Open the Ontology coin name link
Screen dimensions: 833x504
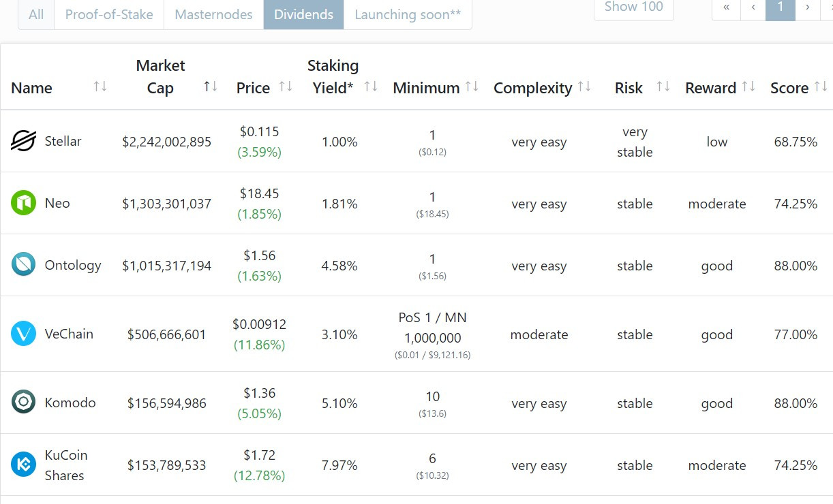(x=73, y=265)
